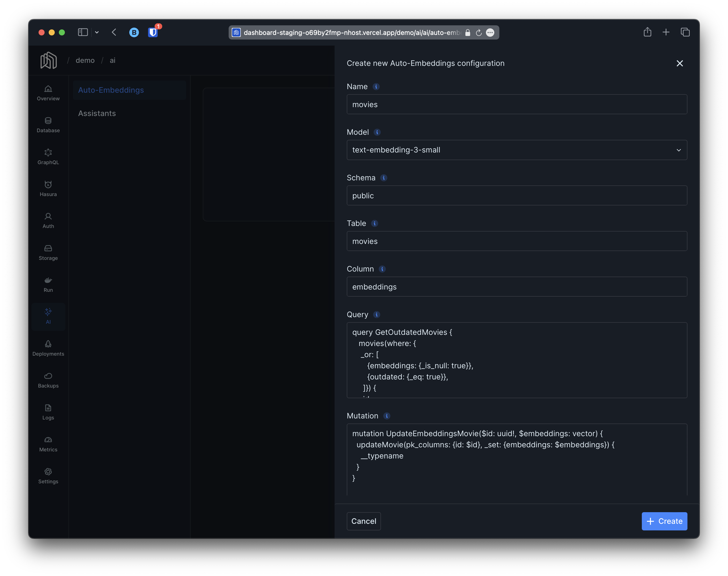The height and width of the screenshot is (576, 728).
Task: Open the Database section in sidebar
Action: 48,125
